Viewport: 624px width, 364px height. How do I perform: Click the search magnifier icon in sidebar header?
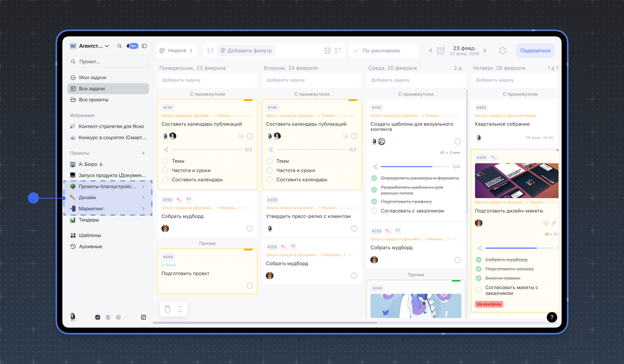point(119,46)
